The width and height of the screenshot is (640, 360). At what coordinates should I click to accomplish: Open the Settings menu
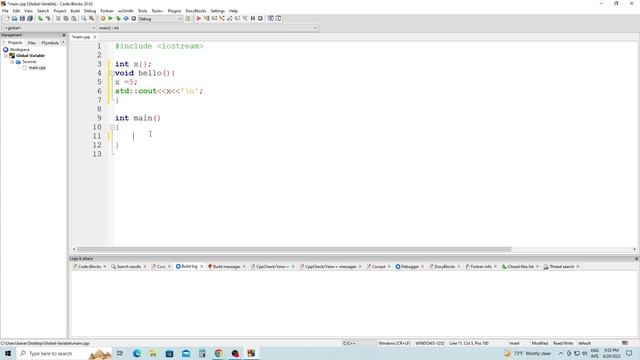point(218,11)
